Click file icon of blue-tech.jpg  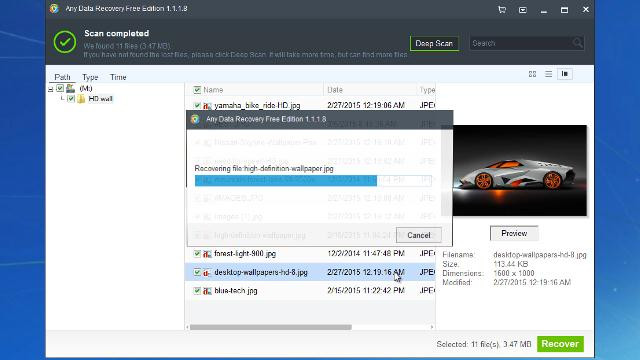207,291
